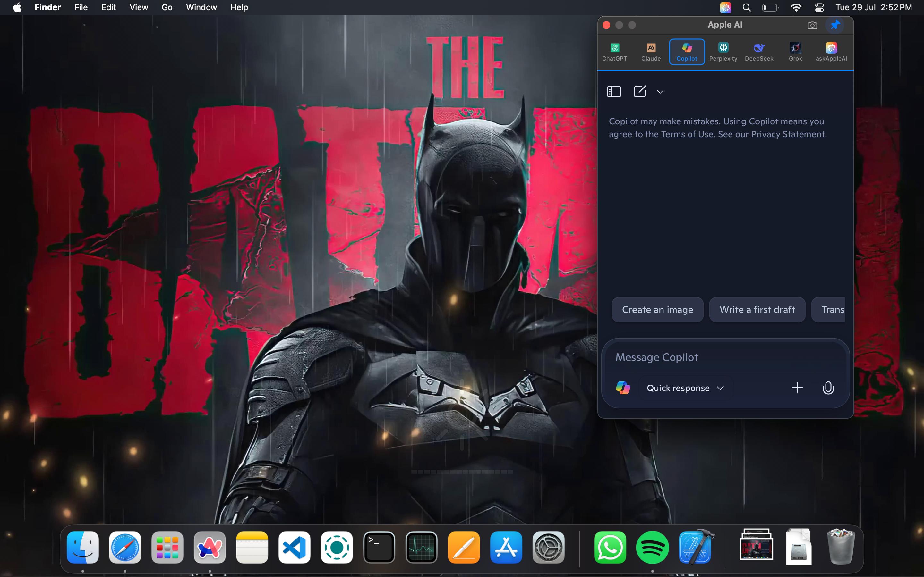The image size is (924, 577).
Task: Click the Create an image suggestion
Action: coord(657,309)
